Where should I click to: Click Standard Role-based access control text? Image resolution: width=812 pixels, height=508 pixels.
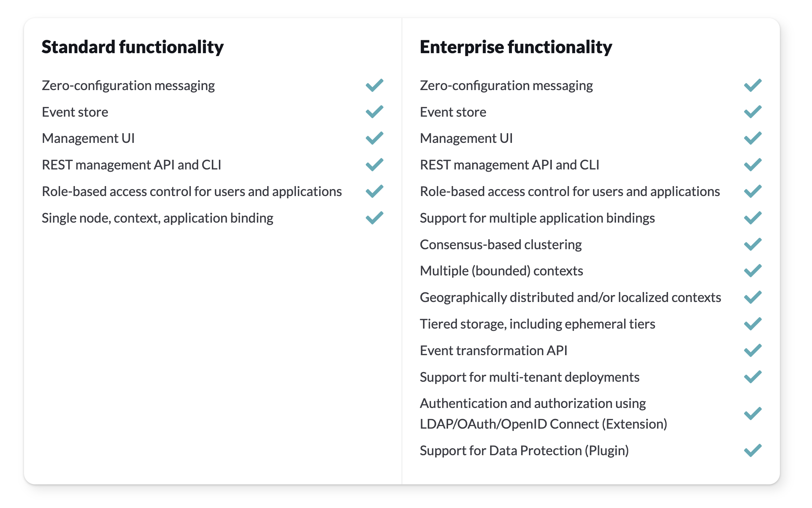coord(192,192)
